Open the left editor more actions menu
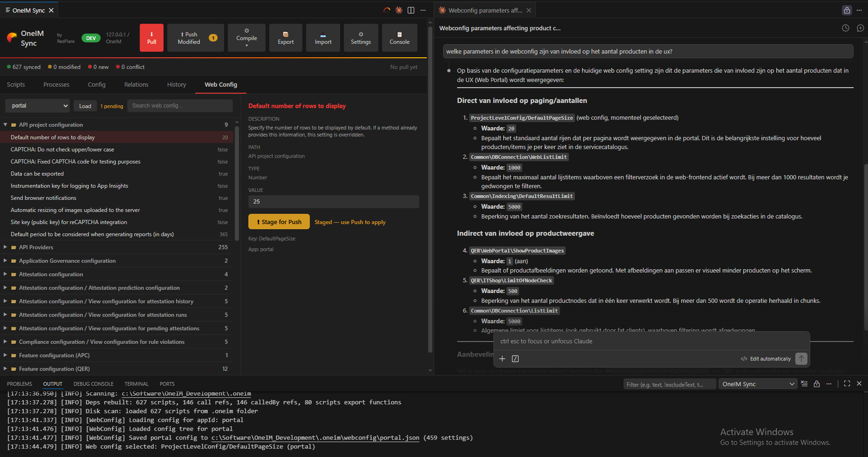868x457 pixels. tap(423, 10)
